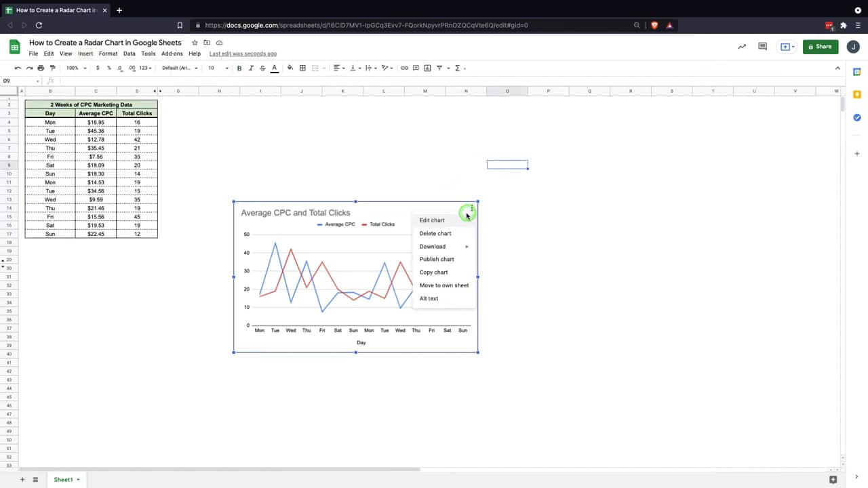The image size is (868, 488).
Task: Format as currency with dollar icon
Action: click(98, 68)
